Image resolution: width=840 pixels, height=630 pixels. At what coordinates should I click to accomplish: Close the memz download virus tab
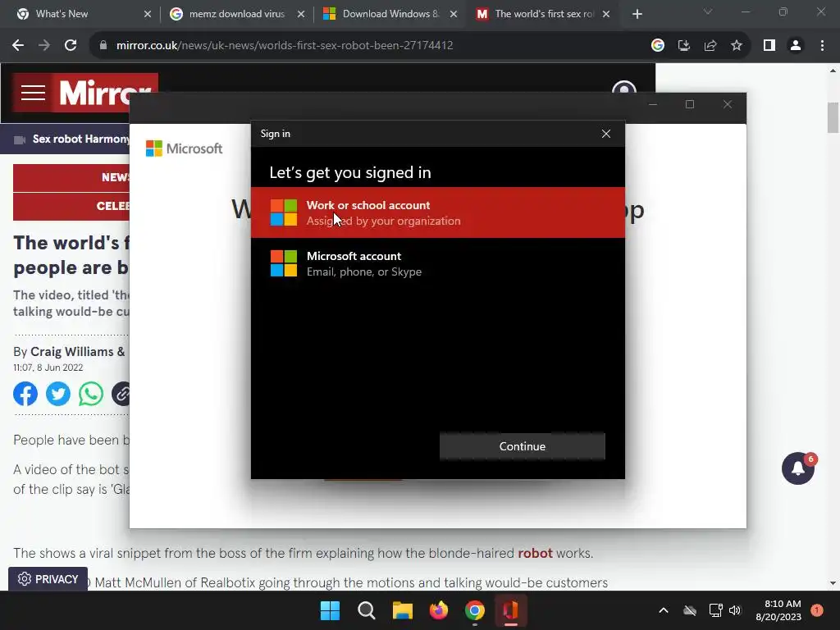(301, 15)
